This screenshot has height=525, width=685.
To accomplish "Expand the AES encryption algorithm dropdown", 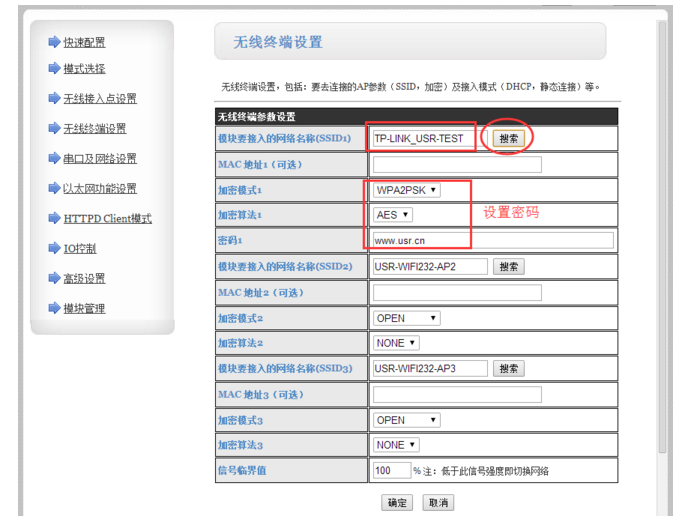I will coord(393,215).
